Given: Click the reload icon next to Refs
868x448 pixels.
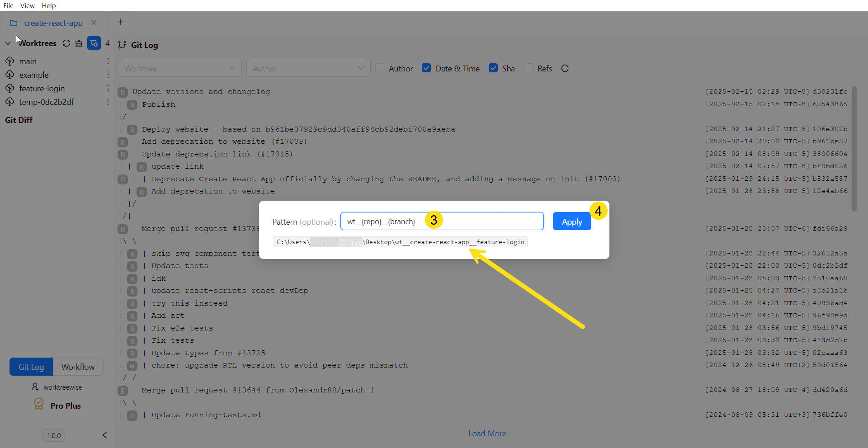Looking at the screenshot, I should coord(565,69).
